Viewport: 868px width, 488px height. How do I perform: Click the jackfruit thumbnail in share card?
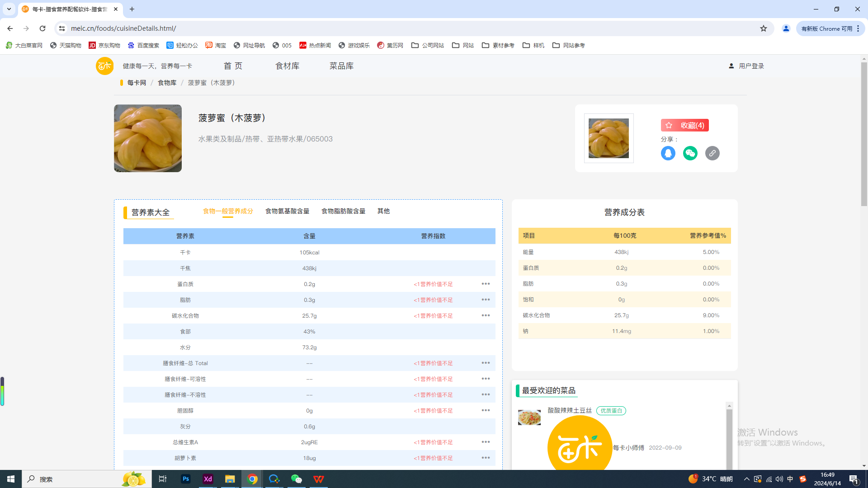(609, 138)
